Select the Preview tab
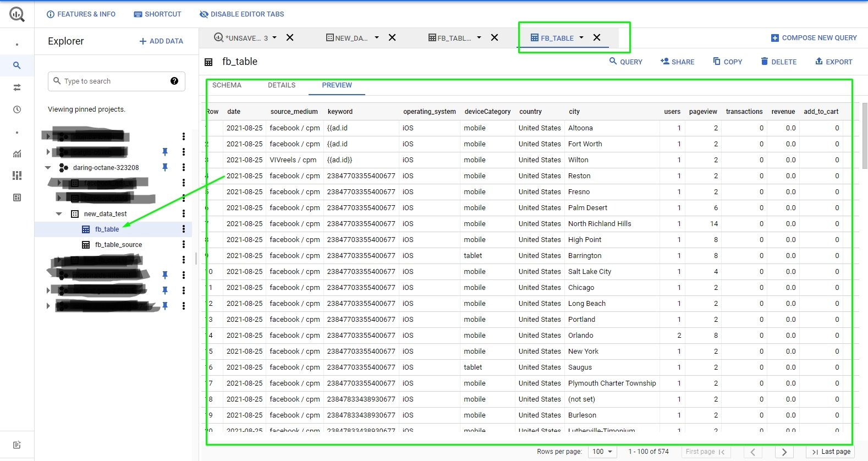 click(x=337, y=85)
